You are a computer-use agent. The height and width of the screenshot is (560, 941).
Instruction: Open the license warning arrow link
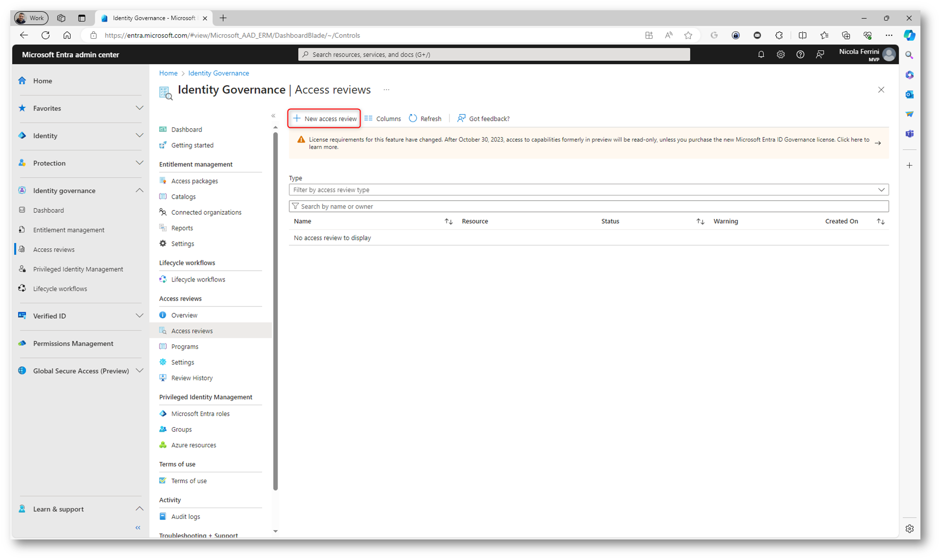[878, 143]
